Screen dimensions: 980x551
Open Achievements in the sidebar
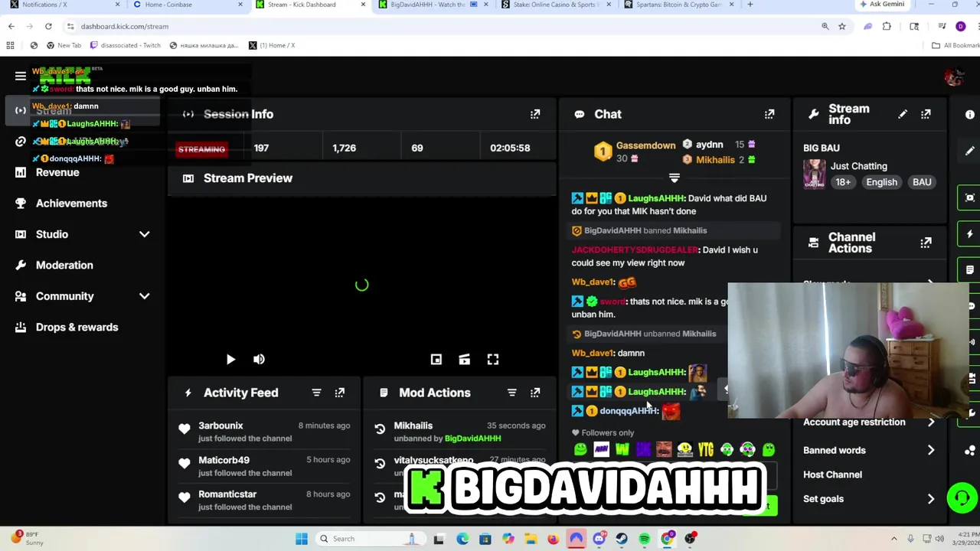tap(71, 204)
